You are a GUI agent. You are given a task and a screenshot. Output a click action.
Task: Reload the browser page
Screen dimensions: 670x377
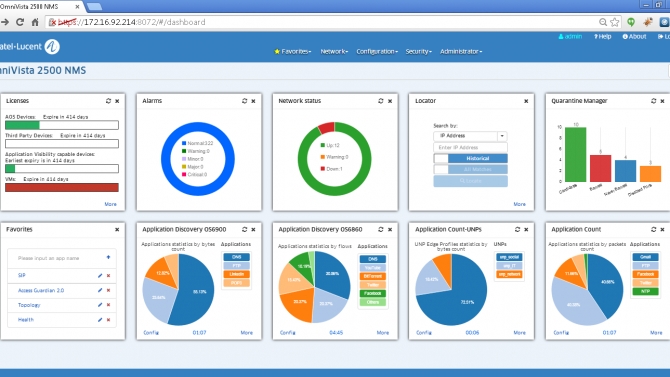click(x=20, y=22)
